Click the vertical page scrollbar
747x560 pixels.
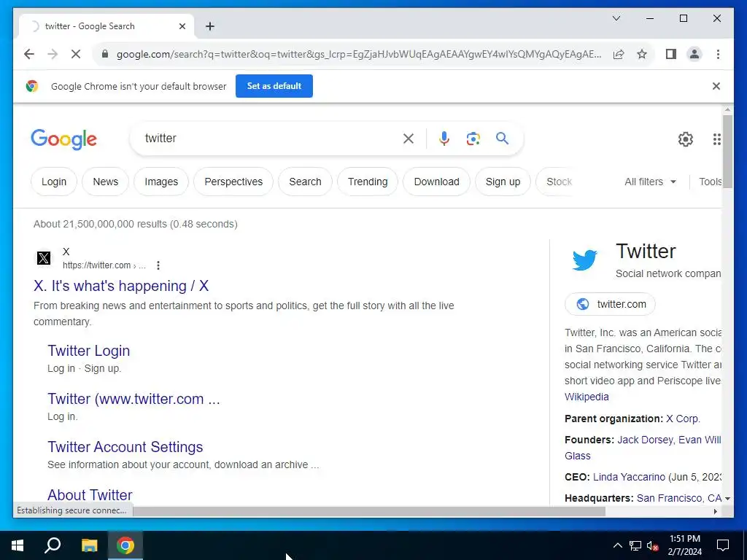(727, 152)
